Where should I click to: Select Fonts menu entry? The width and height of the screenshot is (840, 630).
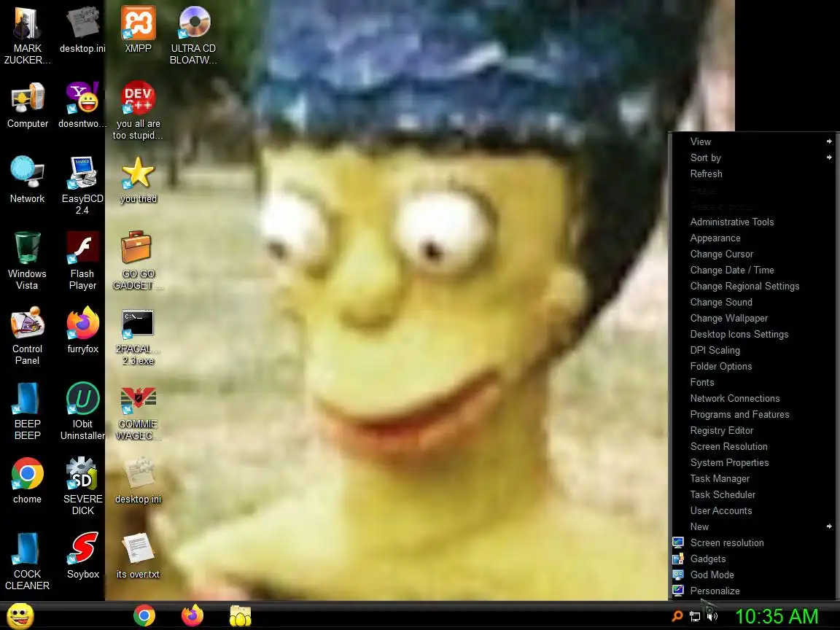click(x=754, y=383)
